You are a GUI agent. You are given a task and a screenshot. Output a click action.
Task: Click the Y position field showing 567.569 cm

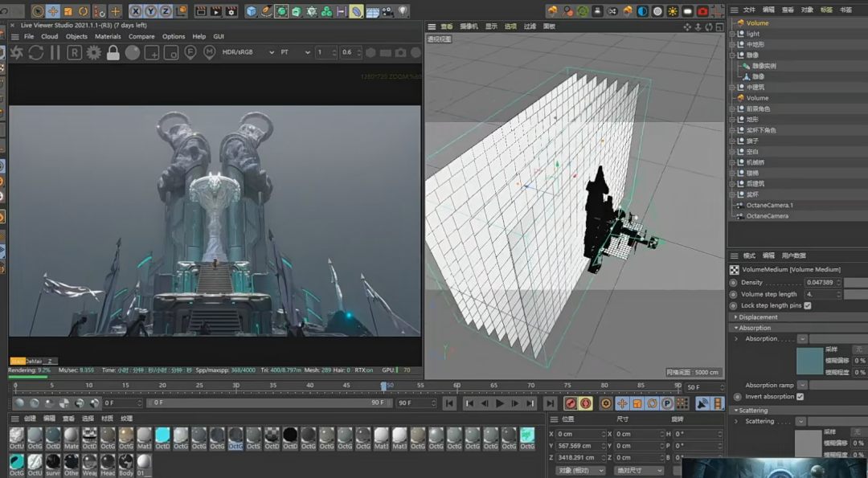[579, 446]
